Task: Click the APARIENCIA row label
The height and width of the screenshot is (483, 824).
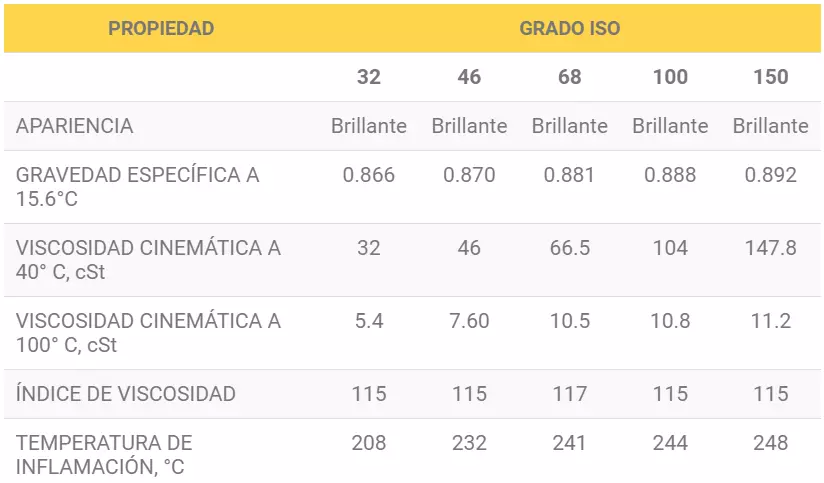Action: [x=75, y=126]
